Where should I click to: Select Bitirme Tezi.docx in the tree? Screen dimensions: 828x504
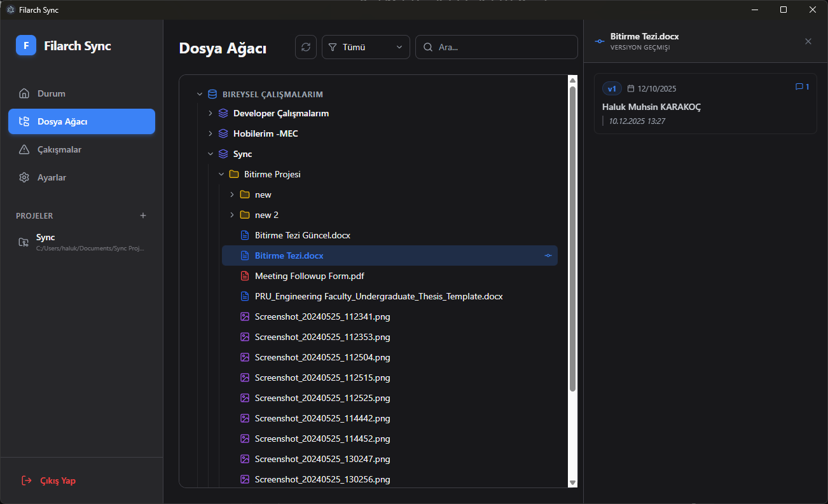click(x=389, y=255)
